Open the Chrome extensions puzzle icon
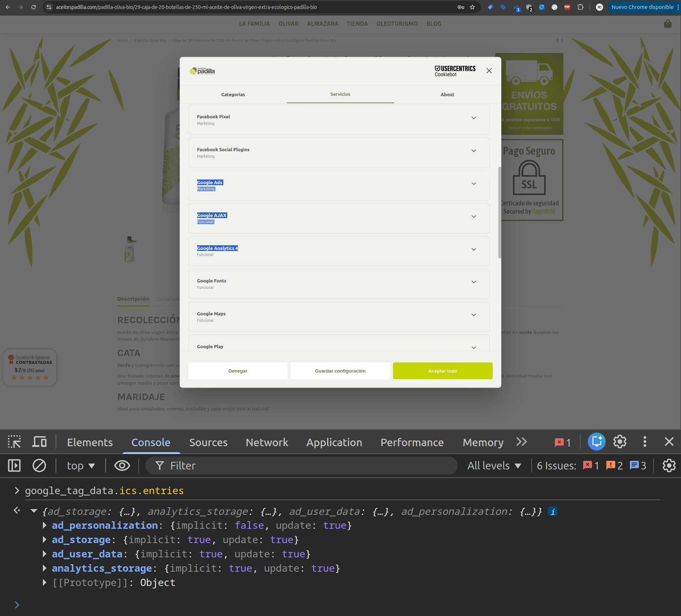Viewport: 681px width, 616px height. point(580,7)
